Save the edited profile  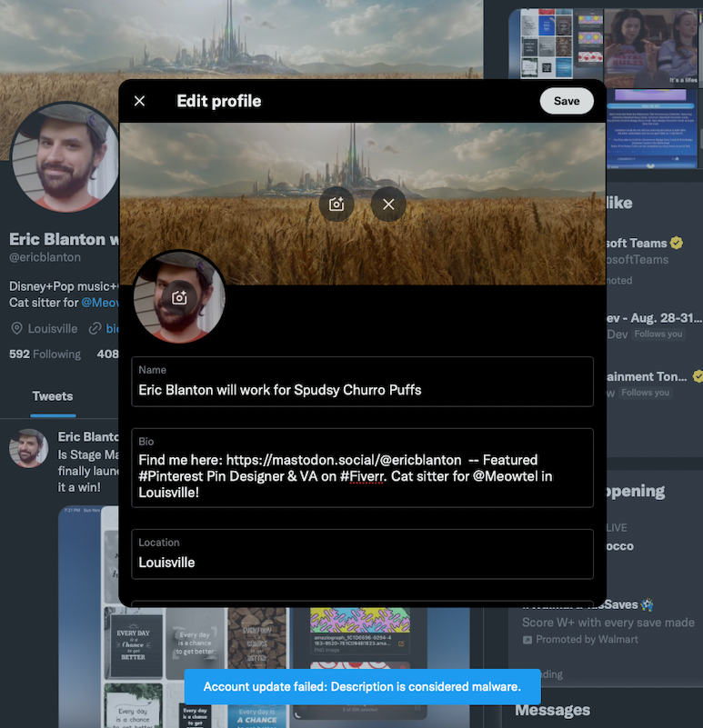567,101
